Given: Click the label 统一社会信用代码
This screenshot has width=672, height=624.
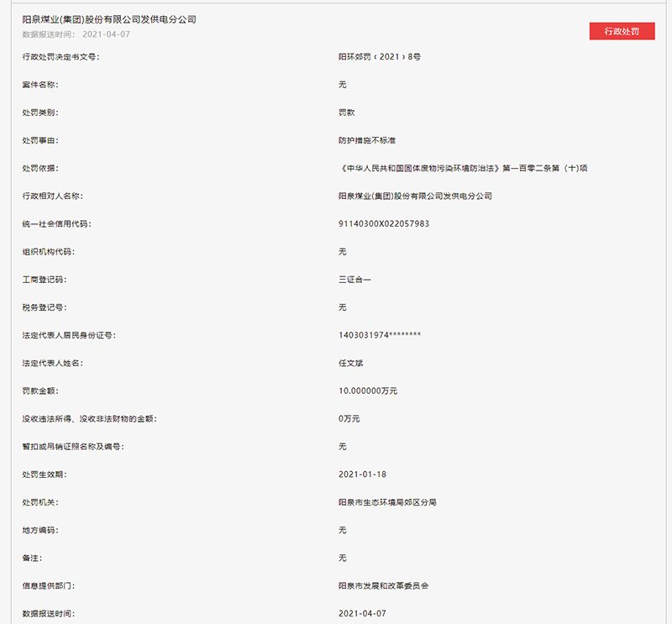Looking at the screenshot, I should 56,223.
